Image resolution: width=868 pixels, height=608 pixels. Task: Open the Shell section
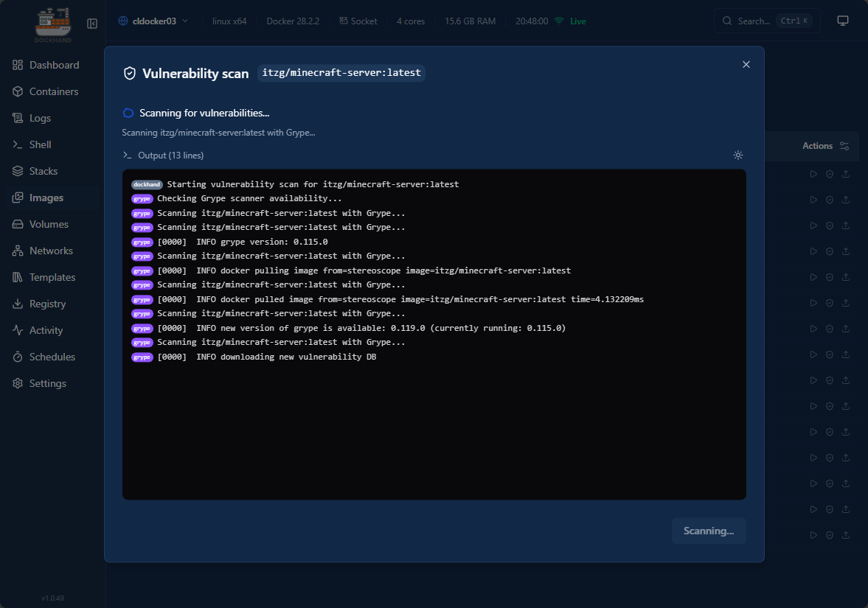[x=32, y=144]
